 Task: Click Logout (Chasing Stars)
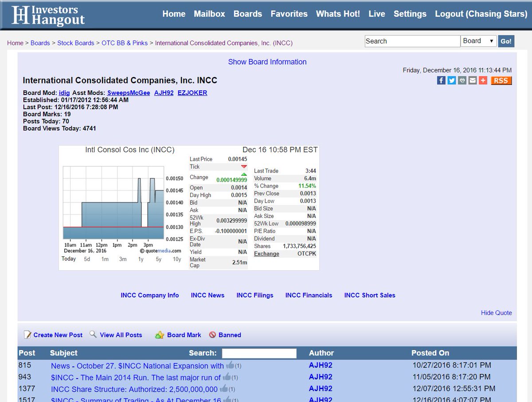[481, 14]
